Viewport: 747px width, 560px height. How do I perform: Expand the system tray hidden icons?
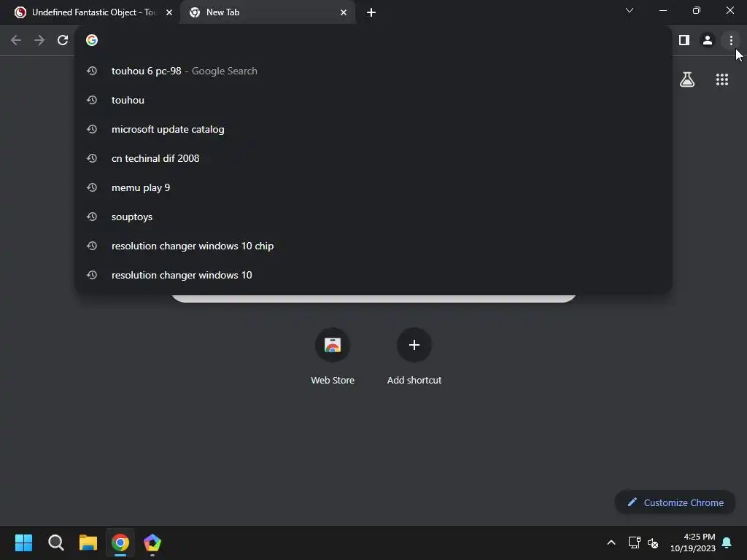click(x=611, y=542)
